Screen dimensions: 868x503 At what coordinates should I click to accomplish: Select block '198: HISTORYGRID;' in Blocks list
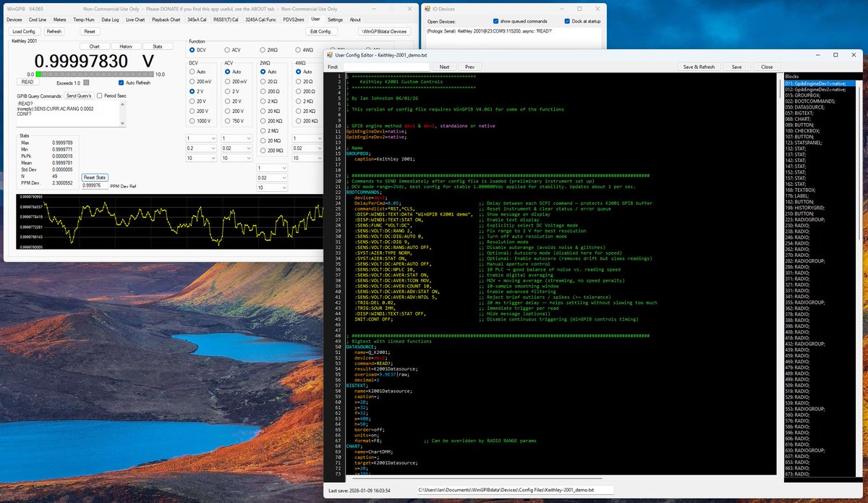[807, 208]
